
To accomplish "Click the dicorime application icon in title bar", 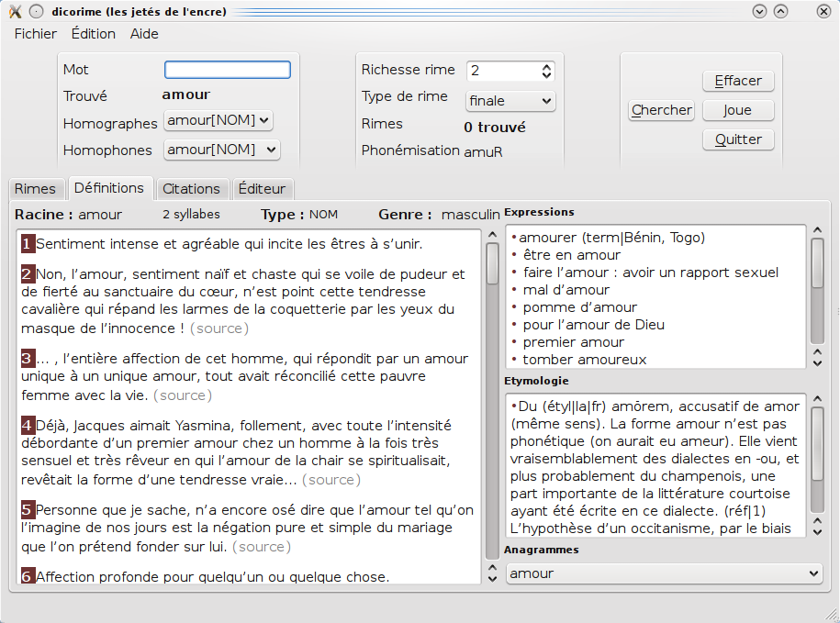I will pyautogui.click(x=15, y=11).
